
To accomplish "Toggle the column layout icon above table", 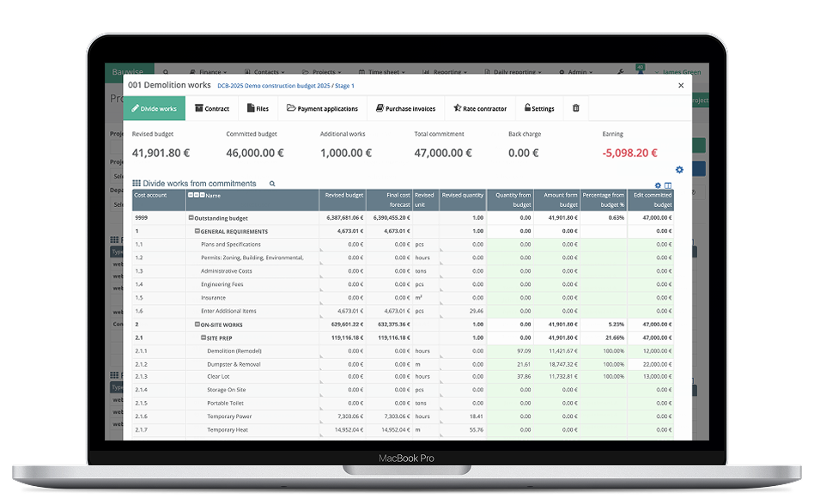I will coord(668,185).
